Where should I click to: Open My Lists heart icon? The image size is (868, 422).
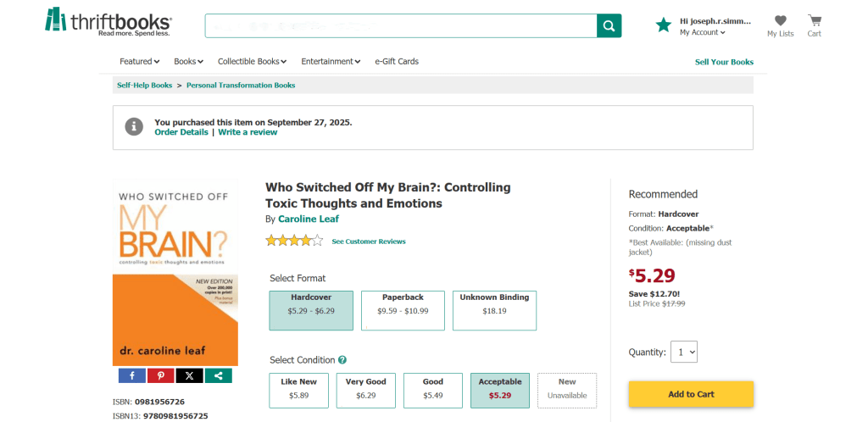tap(780, 25)
